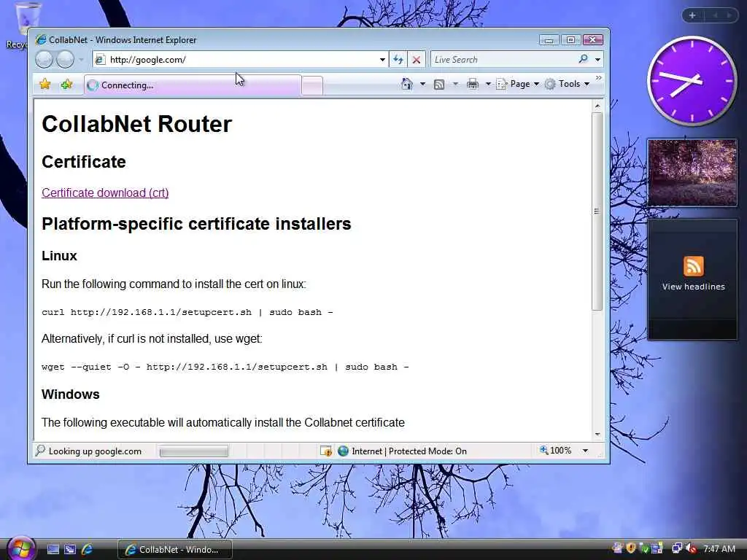The height and width of the screenshot is (560, 747).
Task: Click the status bar security popup icon
Action: click(x=326, y=451)
